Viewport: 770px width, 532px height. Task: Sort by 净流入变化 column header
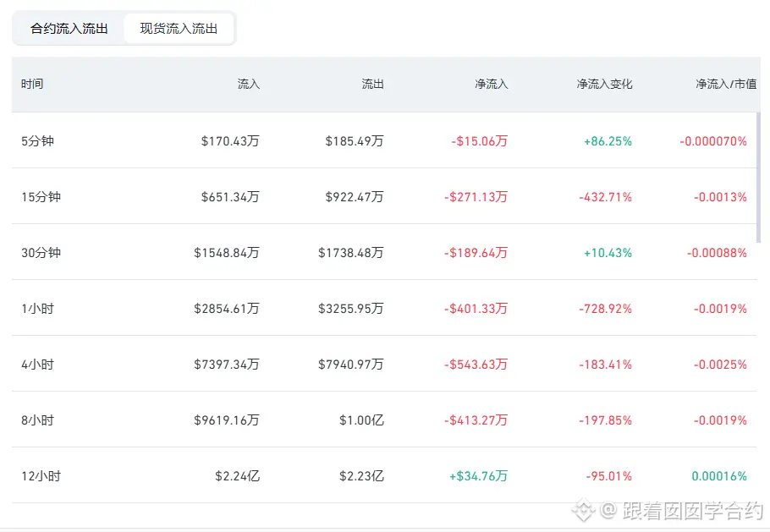click(x=604, y=84)
